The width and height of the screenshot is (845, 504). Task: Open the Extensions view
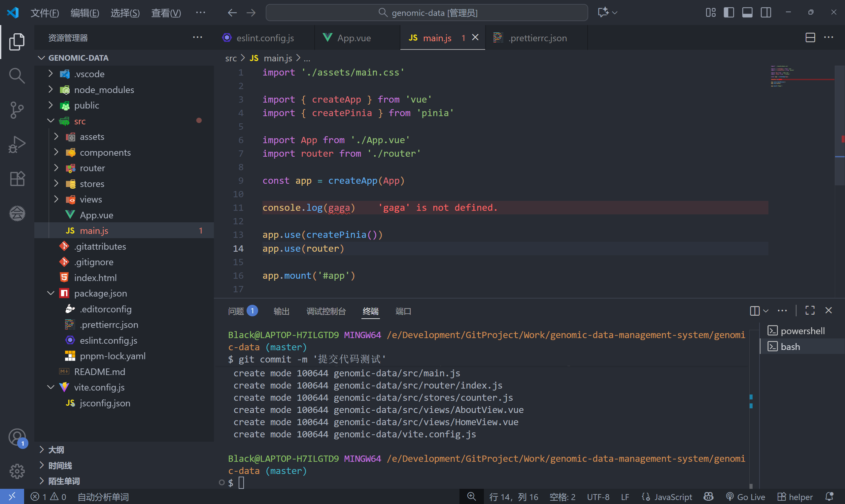click(x=17, y=179)
